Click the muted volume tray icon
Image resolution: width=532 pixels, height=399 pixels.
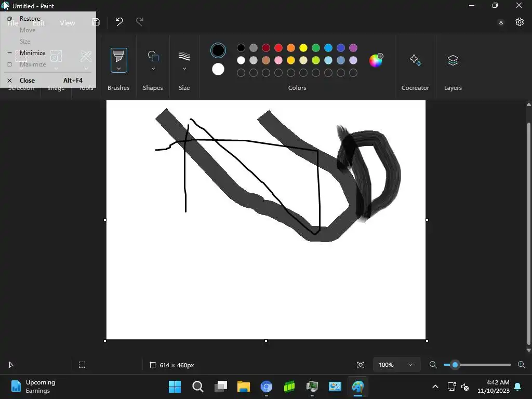pyautogui.click(x=465, y=387)
